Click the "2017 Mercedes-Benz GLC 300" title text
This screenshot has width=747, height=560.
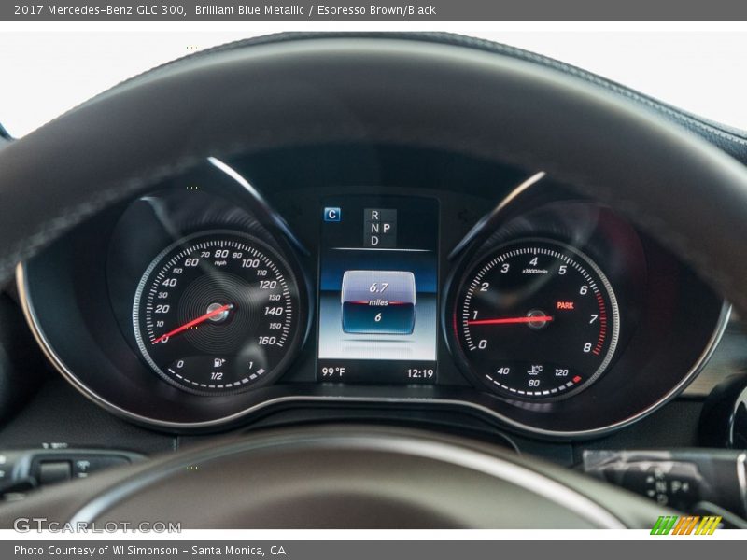[x=99, y=10]
